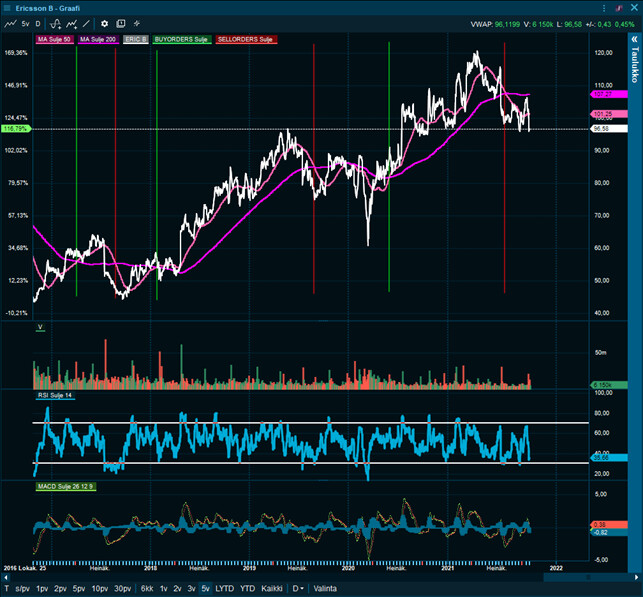The width and height of the screenshot is (643, 597).
Task: Click the chart template save icon
Action: [x=121, y=24]
